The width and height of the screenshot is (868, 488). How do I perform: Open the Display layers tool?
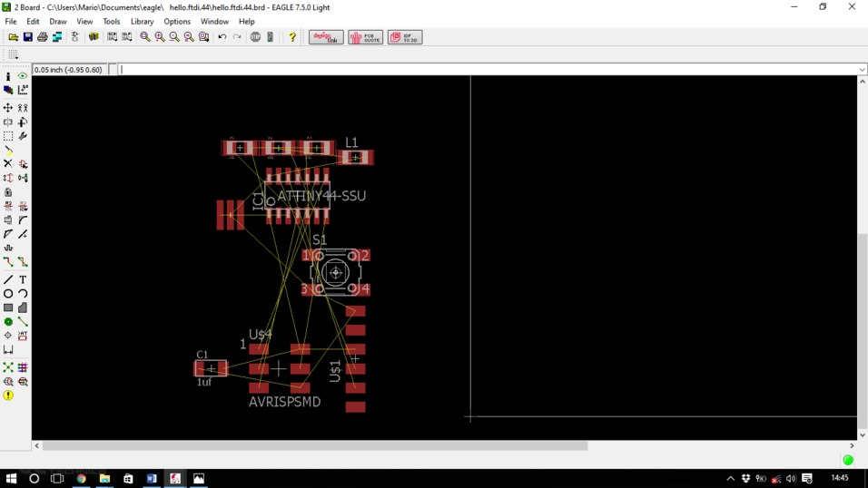pyautogui.click(x=8, y=90)
